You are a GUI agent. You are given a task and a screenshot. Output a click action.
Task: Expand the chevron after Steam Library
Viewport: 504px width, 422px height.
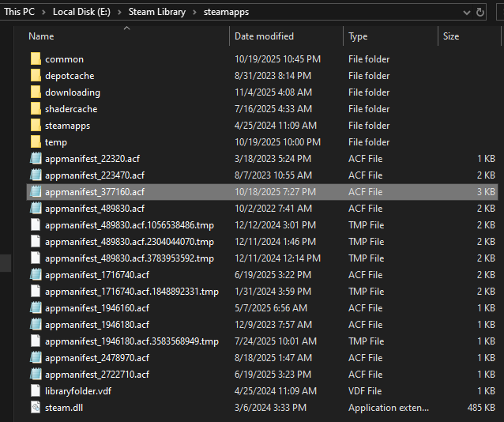pyautogui.click(x=195, y=12)
